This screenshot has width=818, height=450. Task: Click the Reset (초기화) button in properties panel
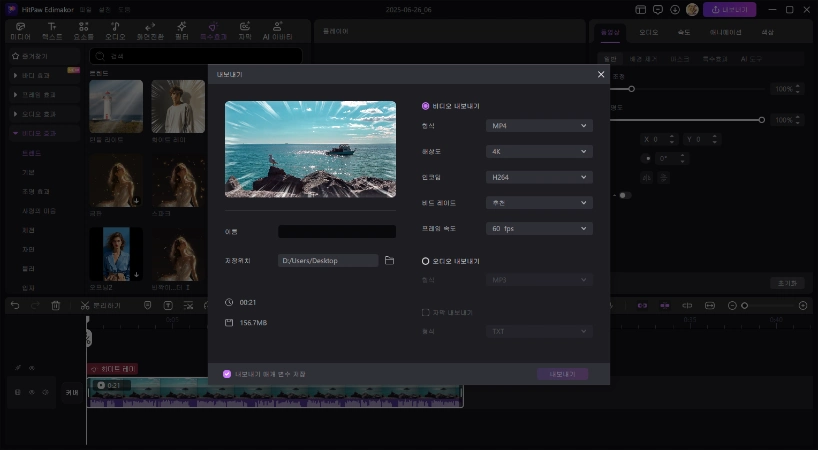pos(787,283)
